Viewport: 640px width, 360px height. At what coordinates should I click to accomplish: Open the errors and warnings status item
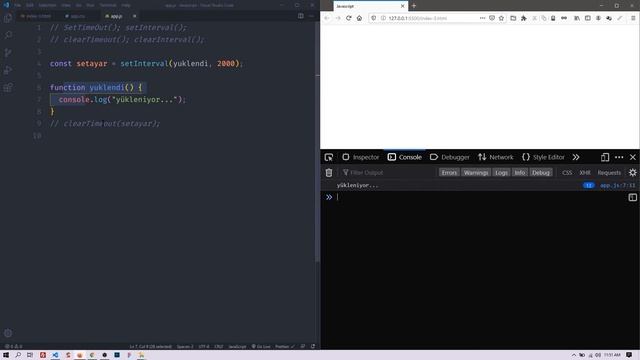(x=13, y=347)
